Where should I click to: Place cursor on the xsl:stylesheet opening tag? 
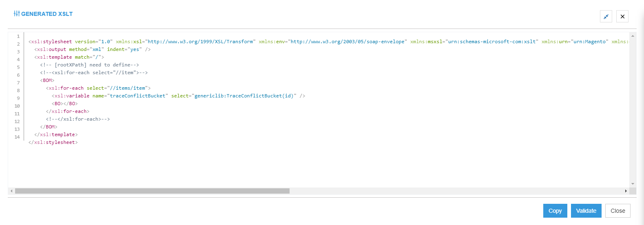click(50, 42)
